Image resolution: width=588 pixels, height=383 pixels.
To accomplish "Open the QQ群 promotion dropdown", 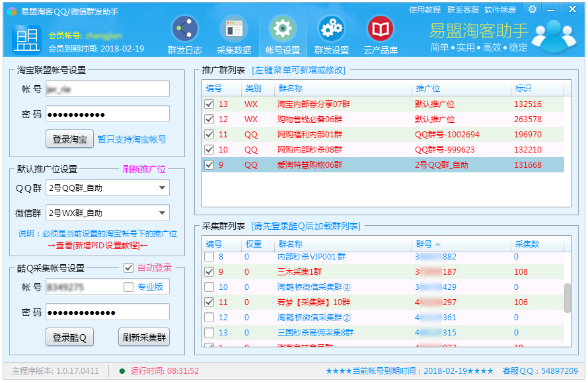I will [x=162, y=188].
